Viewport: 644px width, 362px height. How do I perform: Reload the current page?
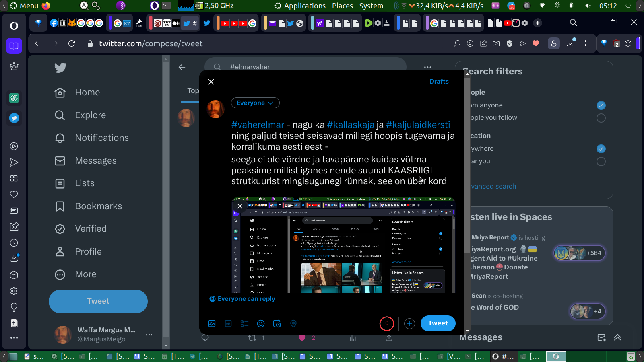tap(72, 43)
